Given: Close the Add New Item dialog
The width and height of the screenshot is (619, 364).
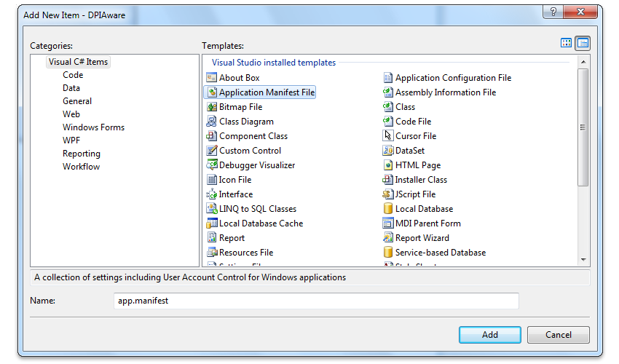Looking at the screenshot, I should click(x=580, y=12).
